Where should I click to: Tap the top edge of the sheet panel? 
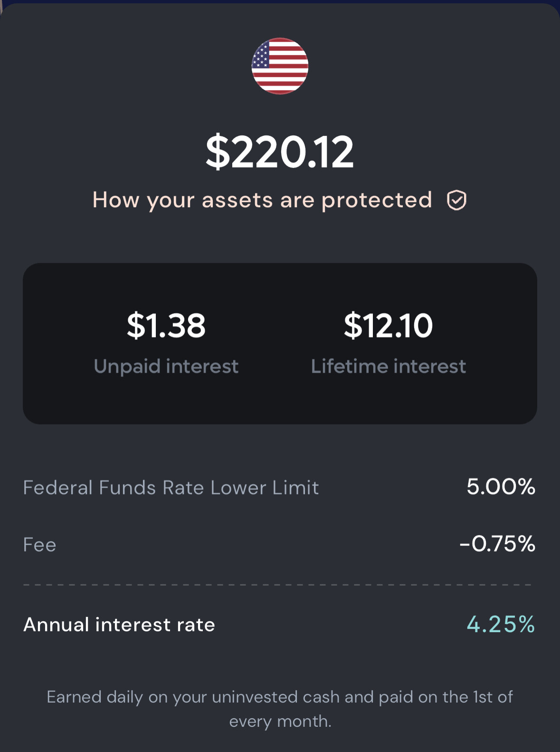(x=280, y=7)
